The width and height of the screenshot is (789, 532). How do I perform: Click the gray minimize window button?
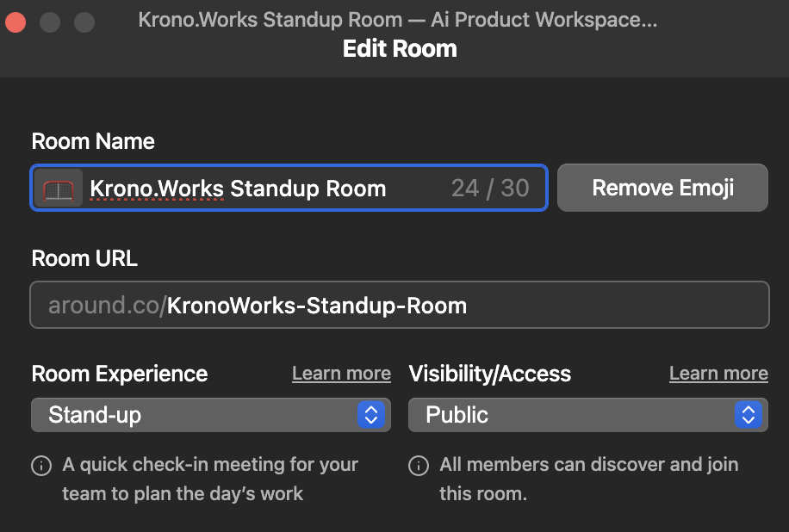[x=50, y=22]
